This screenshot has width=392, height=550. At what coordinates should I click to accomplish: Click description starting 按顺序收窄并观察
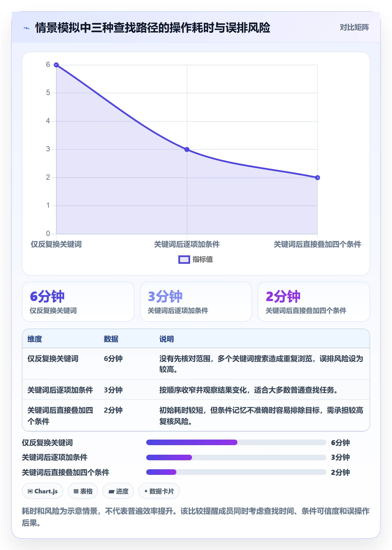(x=249, y=390)
